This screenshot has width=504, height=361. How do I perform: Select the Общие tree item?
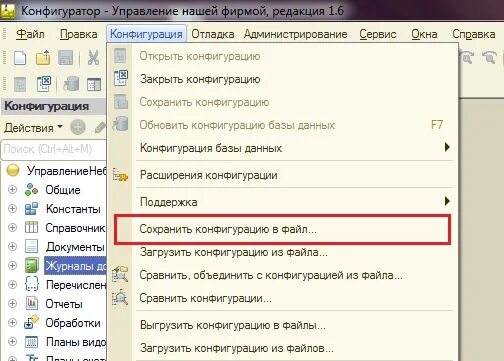pyautogui.click(x=63, y=190)
